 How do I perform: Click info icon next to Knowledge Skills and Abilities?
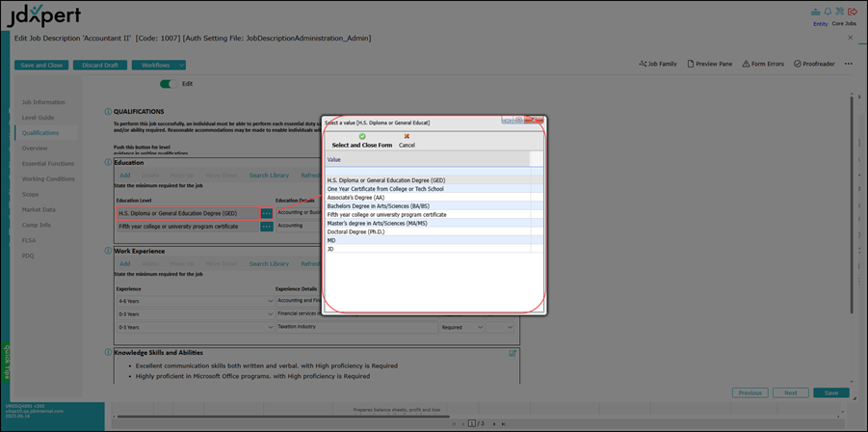[108, 352]
